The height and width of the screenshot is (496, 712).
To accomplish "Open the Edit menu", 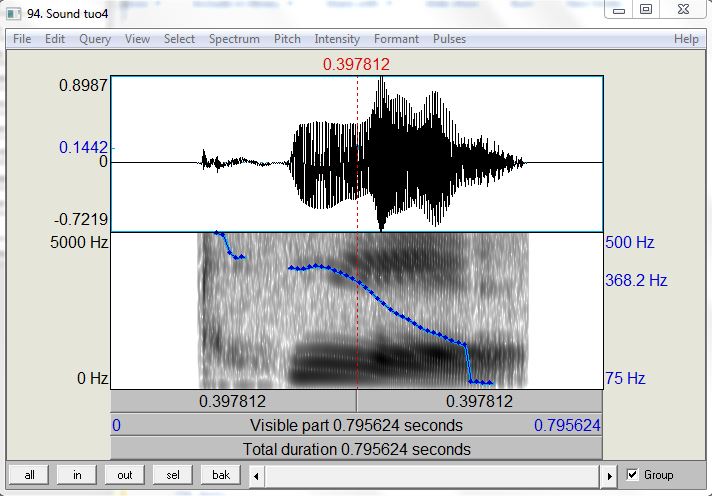I will [55, 39].
